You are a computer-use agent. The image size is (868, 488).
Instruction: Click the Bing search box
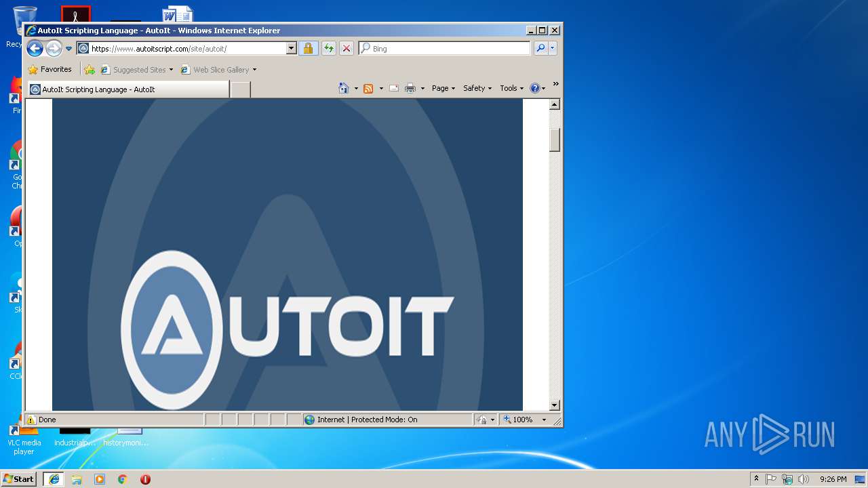tap(445, 49)
